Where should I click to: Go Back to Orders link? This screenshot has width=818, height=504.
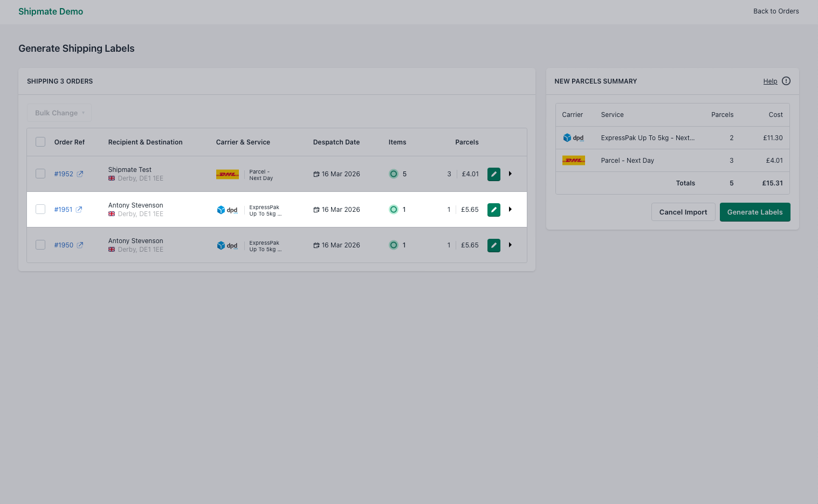coord(775,11)
